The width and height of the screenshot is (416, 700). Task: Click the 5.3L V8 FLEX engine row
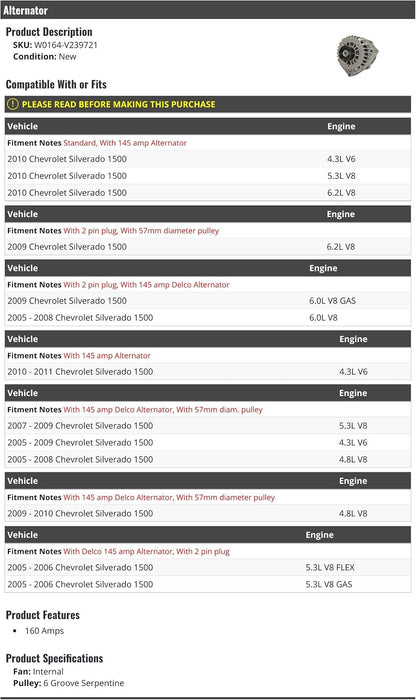pos(208,568)
